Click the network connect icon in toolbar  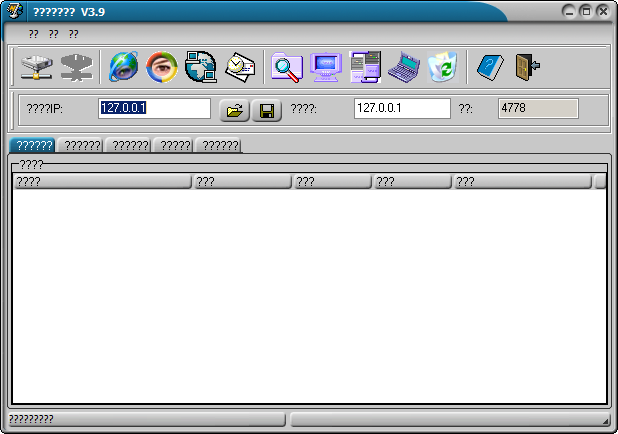36,67
